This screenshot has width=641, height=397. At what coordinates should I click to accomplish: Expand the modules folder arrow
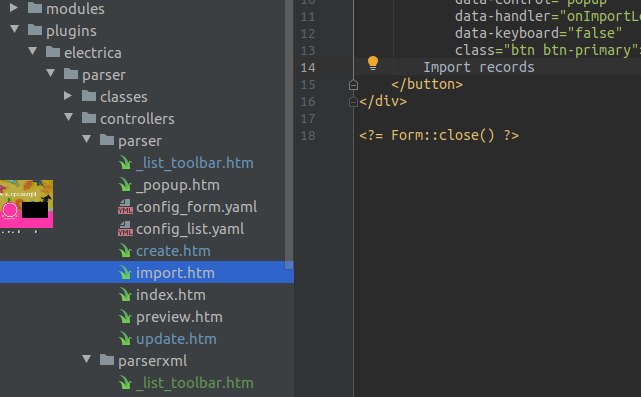[13, 7]
